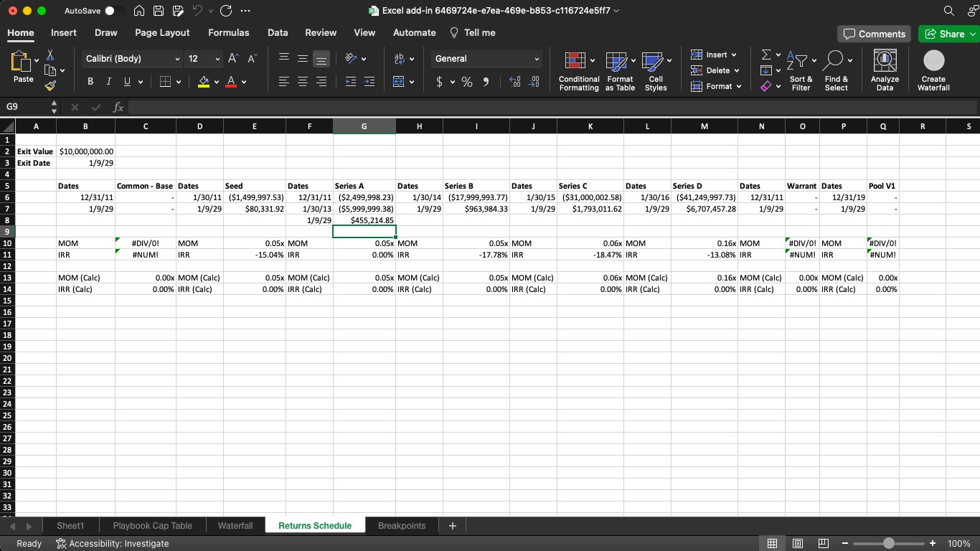Click the Increase Decimal icon
980x551 pixels.
(514, 82)
